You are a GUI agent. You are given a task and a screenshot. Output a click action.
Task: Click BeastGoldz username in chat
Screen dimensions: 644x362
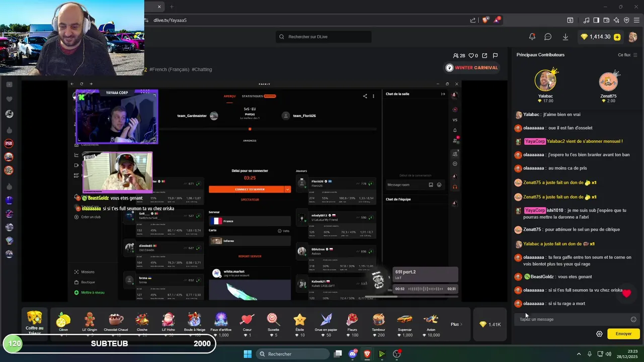pos(542,277)
